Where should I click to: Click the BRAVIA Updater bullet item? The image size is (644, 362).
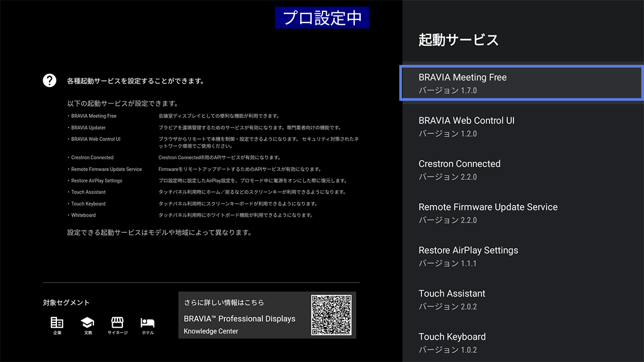tap(88, 128)
